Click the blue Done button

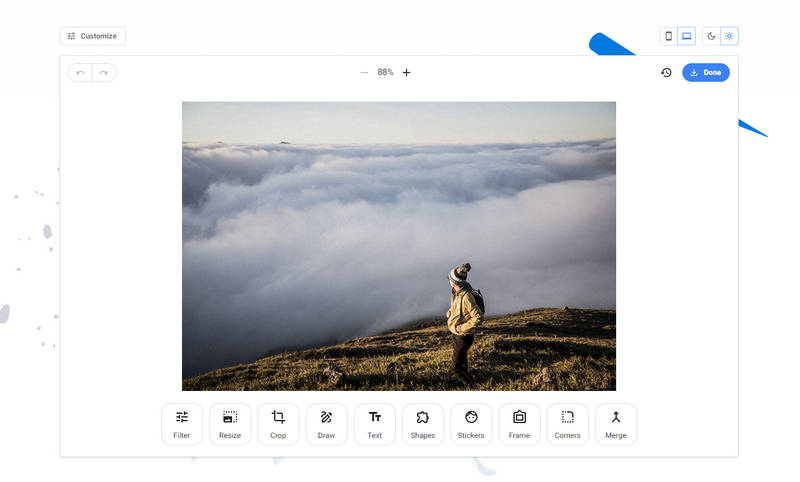(x=706, y=72)
